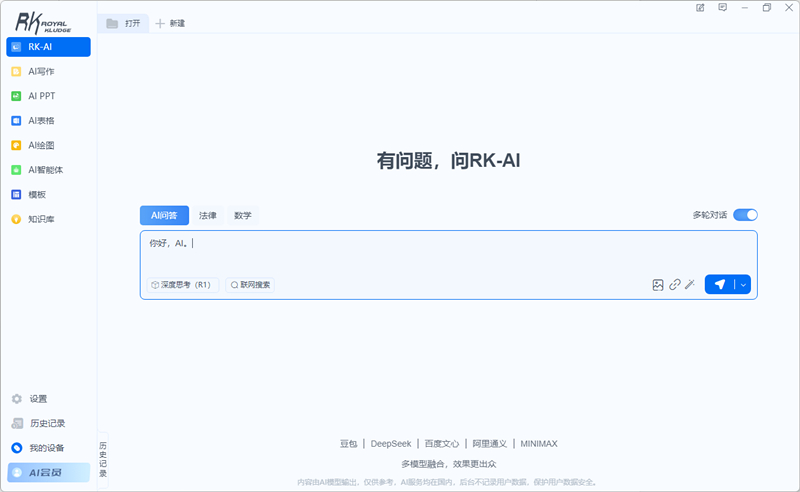Switch to the 数学 tab
The height and width of the screenshot is (492, 800).
coord(243,216)
